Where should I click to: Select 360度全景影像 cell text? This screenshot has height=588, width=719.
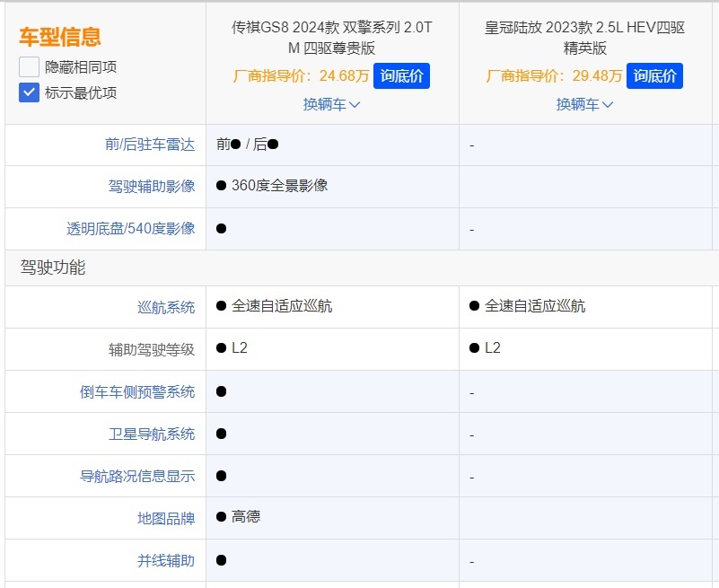pos(280,185)
